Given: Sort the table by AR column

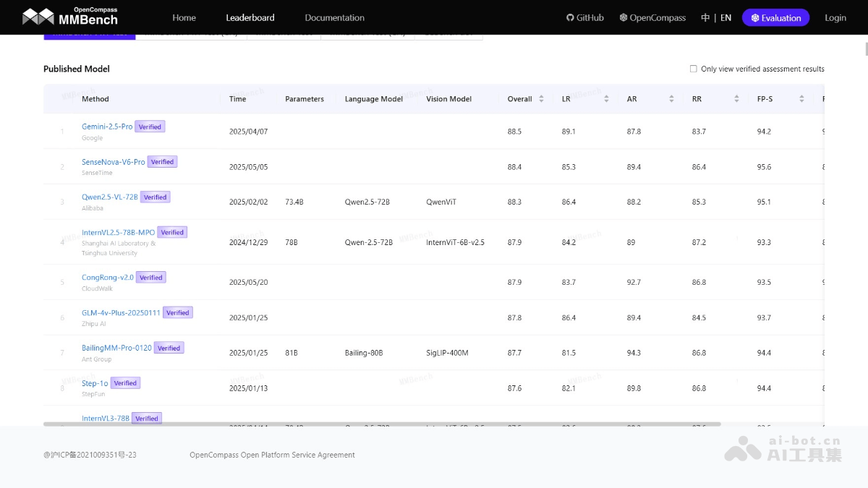Looking at the screenshot, I should pos(671,99).
